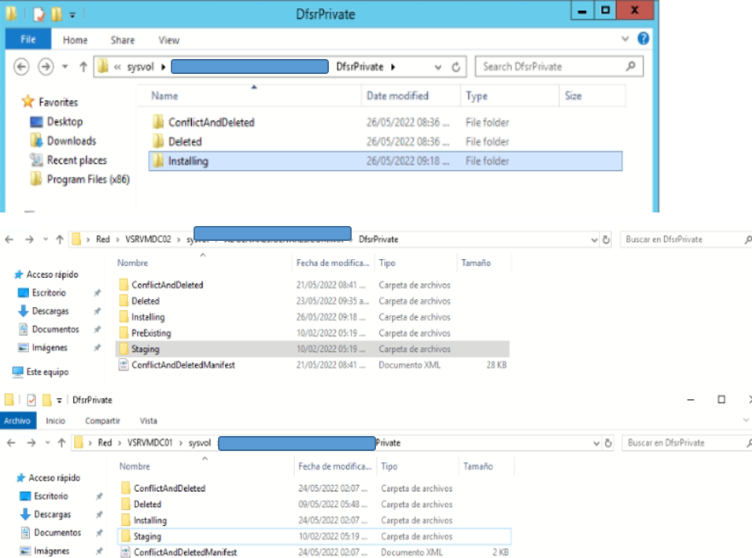Go back in the VSRVMDC01 window

(11, 443)
